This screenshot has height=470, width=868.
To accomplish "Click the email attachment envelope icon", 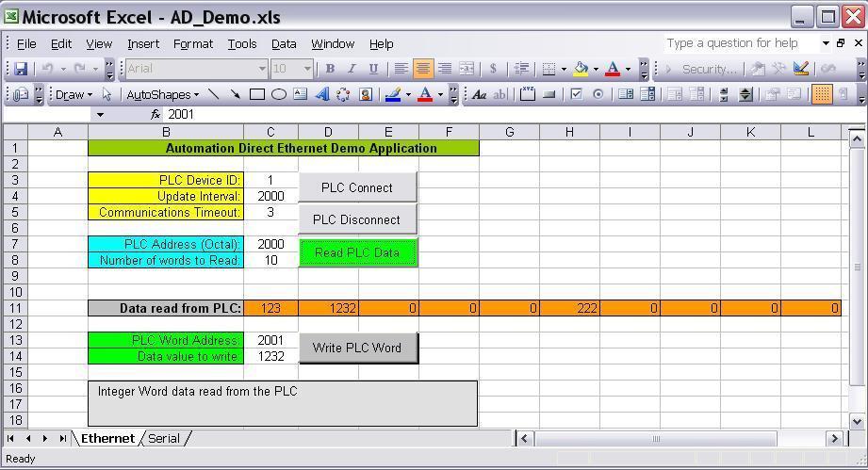I will [x=21, y=94].
